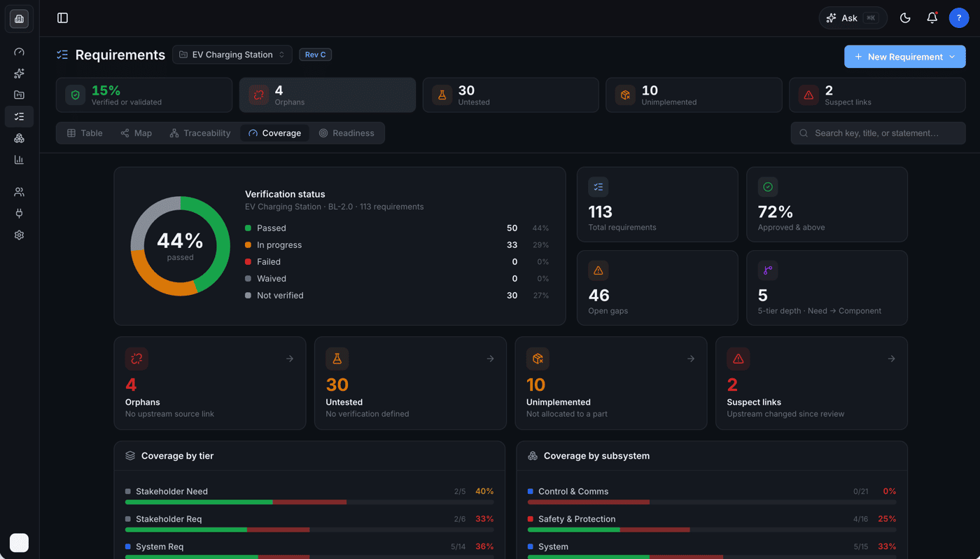Viewport: 980px width, 559px height.
Task: Open the requirements checklist icon in sidebar
Action: pos(19,116)
